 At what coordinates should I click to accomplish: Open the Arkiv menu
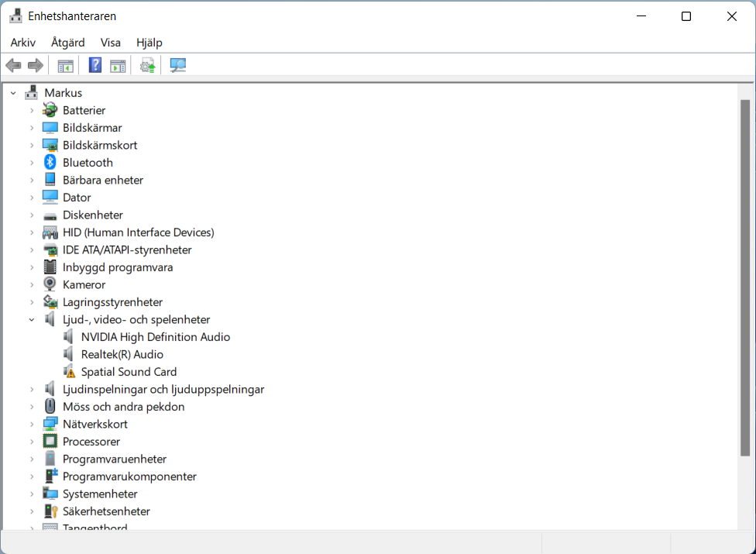22,43
